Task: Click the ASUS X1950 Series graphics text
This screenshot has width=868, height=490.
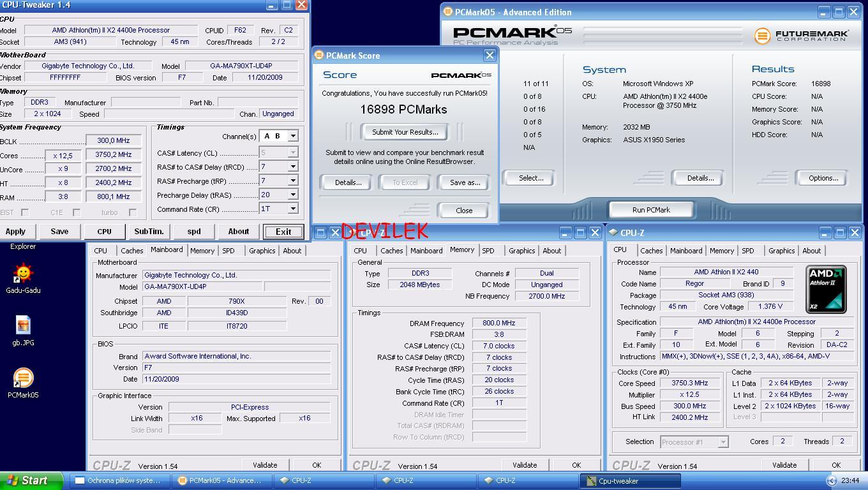Action: [654, 140]
